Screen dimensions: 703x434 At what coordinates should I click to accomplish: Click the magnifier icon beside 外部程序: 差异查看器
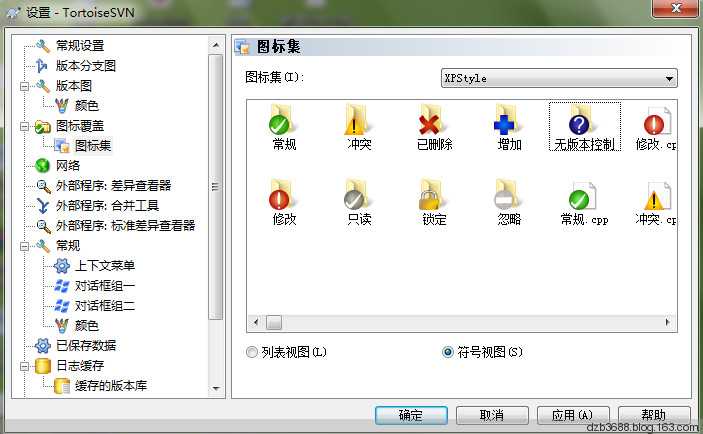[43, 186]
